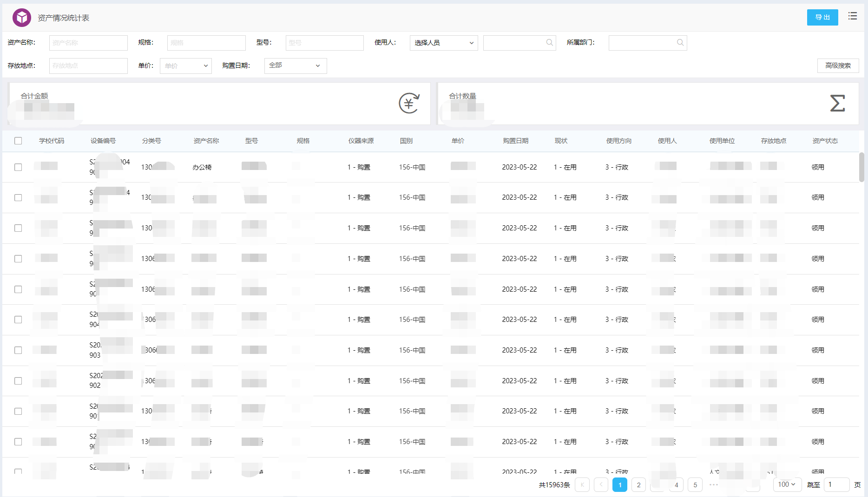Click the 资产状态 column header
The image size is (868, 497).
tap(825, 141)
